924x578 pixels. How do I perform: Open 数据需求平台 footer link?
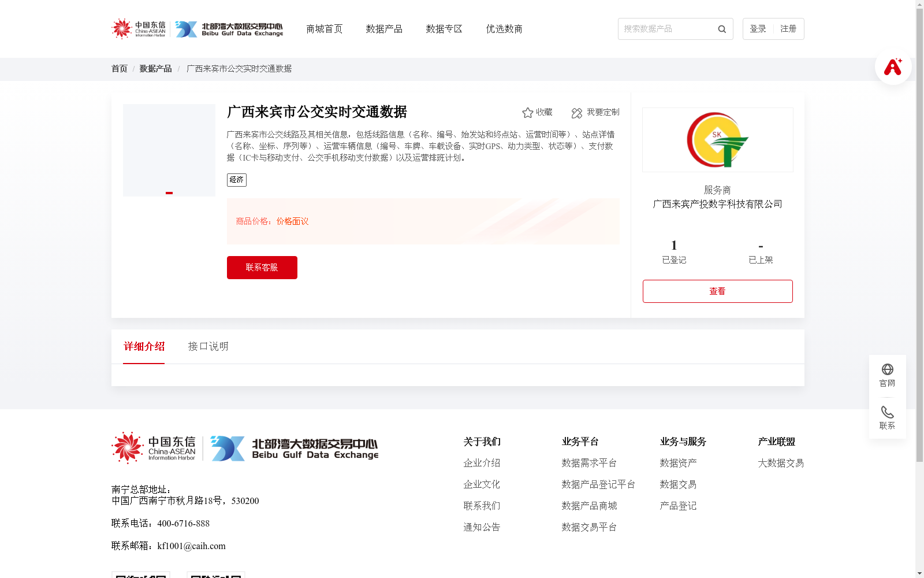pyautogui.click(x=588, y=462)
